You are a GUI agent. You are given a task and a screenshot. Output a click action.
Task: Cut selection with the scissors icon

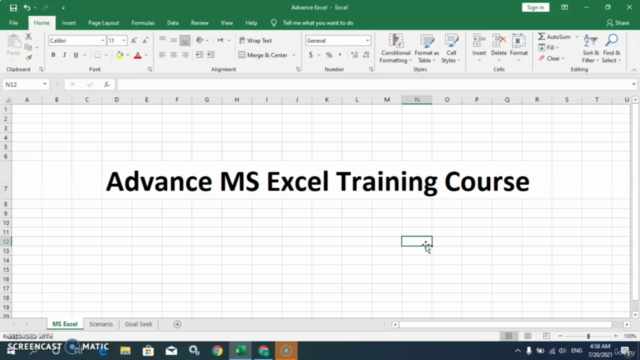pyautogui.click(x=28, y=37)
